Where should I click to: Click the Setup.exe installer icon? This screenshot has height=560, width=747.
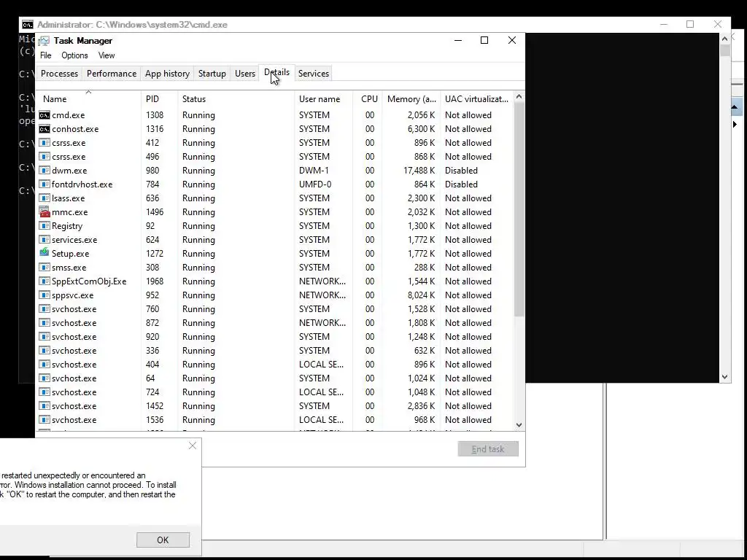[x=44, y=253]
